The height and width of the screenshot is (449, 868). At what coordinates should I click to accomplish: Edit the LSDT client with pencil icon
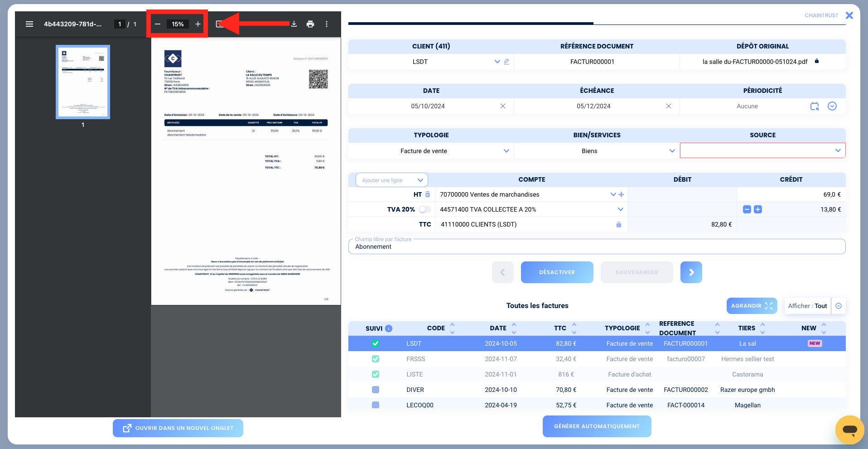click(x=506, y=62)
